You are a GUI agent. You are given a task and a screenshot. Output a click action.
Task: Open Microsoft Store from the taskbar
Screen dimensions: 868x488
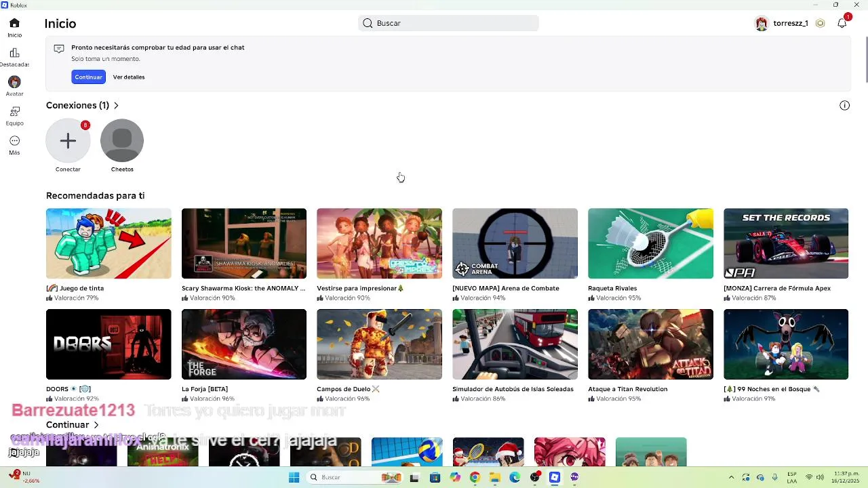435,477
